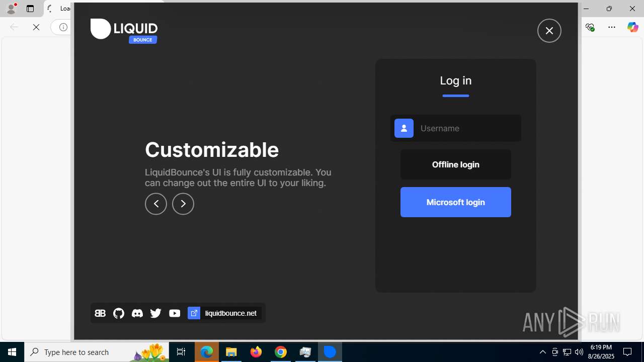The image size is (644, 362).
Task: Open Edge Settings and more menu
Action: tap(612, 27)
